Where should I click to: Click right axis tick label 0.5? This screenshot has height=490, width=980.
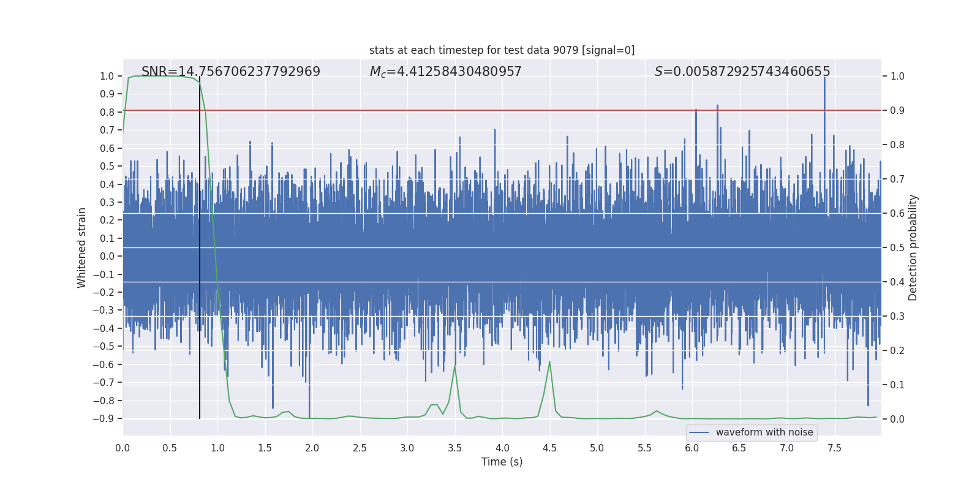coord(897,248)
